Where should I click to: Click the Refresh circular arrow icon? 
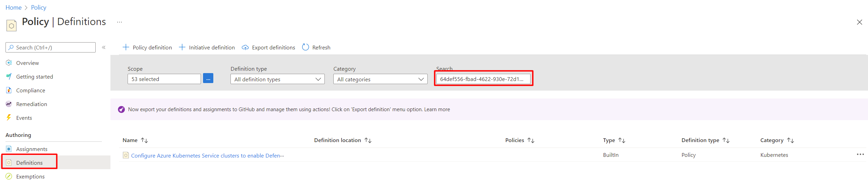pyautogui.click(x=306, y=47)
